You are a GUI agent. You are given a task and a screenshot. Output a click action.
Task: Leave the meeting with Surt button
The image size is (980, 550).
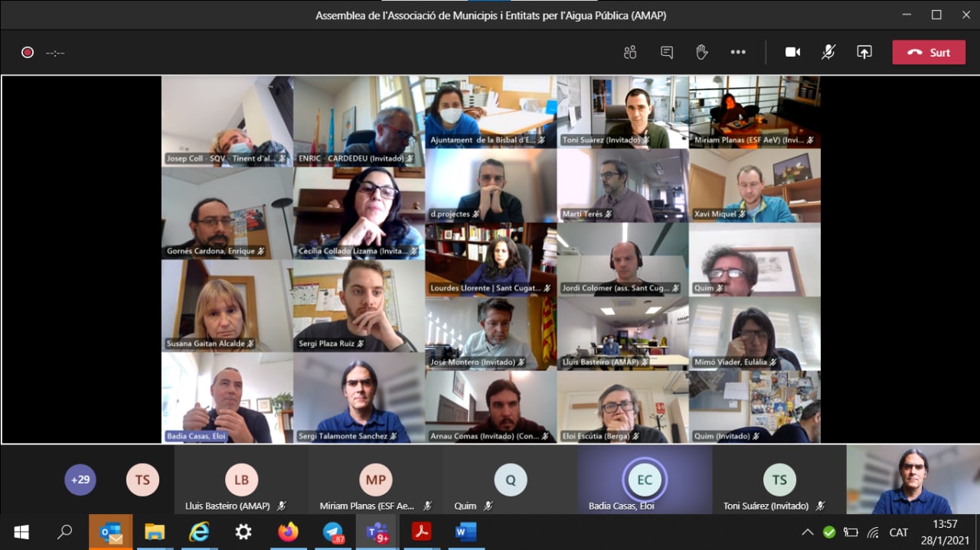pos(929,52)
